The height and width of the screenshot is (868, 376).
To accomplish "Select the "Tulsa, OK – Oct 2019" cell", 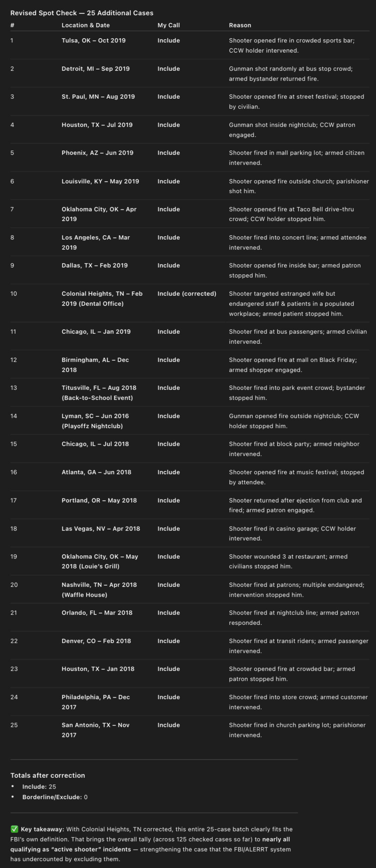I will tap(94, 40).
